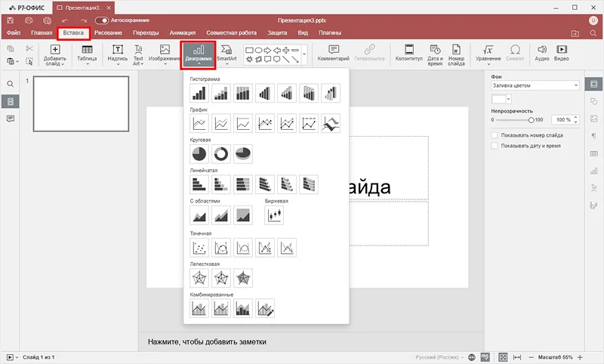Open the Text Art tool
Screen dimensions: 604x364
point(138,54)
